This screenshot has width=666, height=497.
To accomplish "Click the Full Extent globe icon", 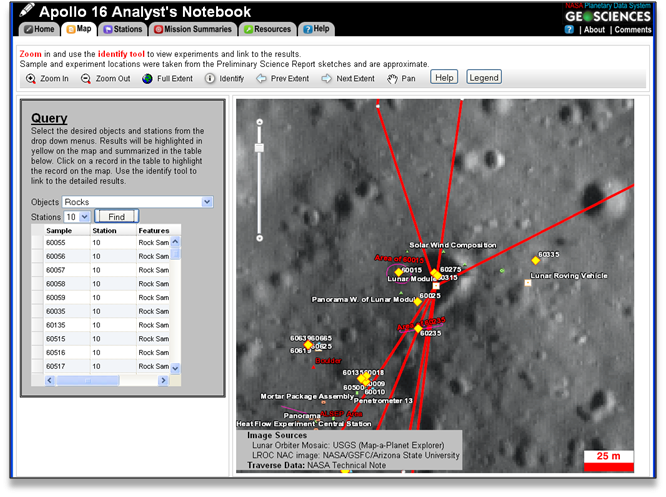I will pos(147,79).
